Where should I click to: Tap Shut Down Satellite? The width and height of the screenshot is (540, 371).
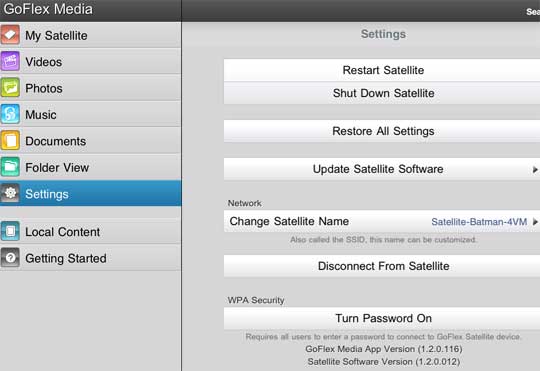click(382, 93)
